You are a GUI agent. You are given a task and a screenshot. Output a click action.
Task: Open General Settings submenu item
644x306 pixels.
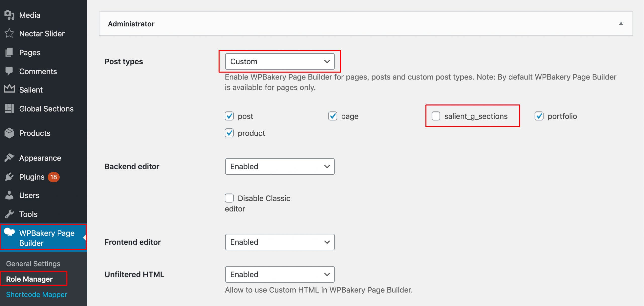33,263
